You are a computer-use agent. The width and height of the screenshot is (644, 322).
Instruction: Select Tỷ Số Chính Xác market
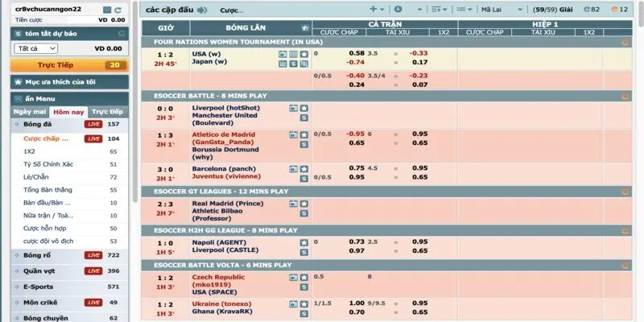[48, 164]
